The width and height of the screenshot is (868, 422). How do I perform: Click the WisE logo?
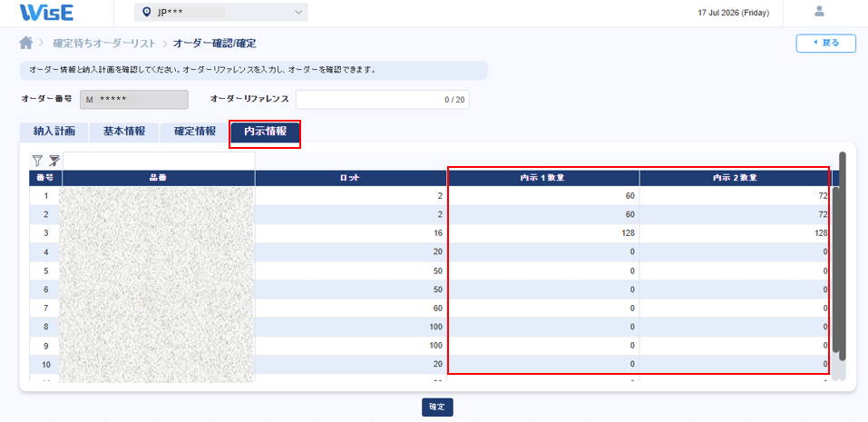46,12
